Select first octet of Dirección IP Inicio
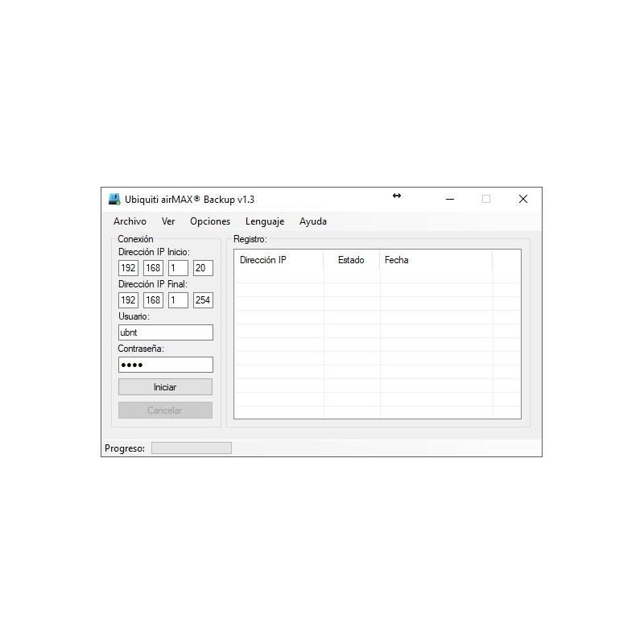This screenshot has width=644, height=644. coord(128,268)
